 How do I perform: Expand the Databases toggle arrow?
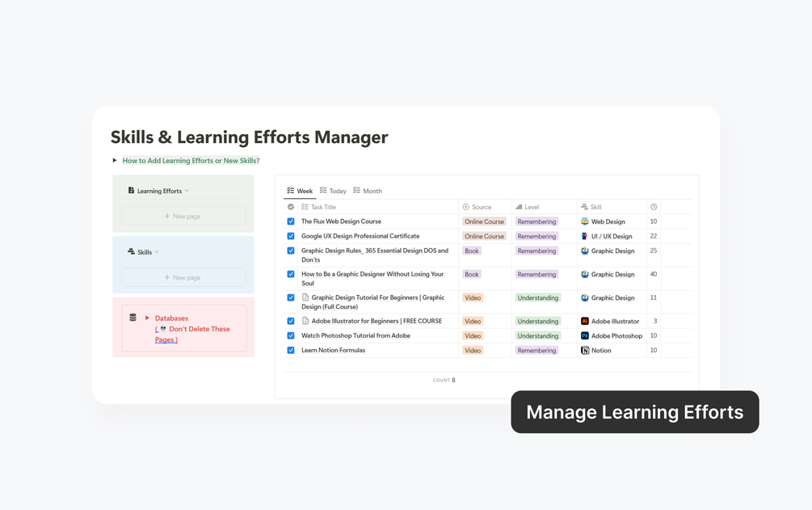147,318
